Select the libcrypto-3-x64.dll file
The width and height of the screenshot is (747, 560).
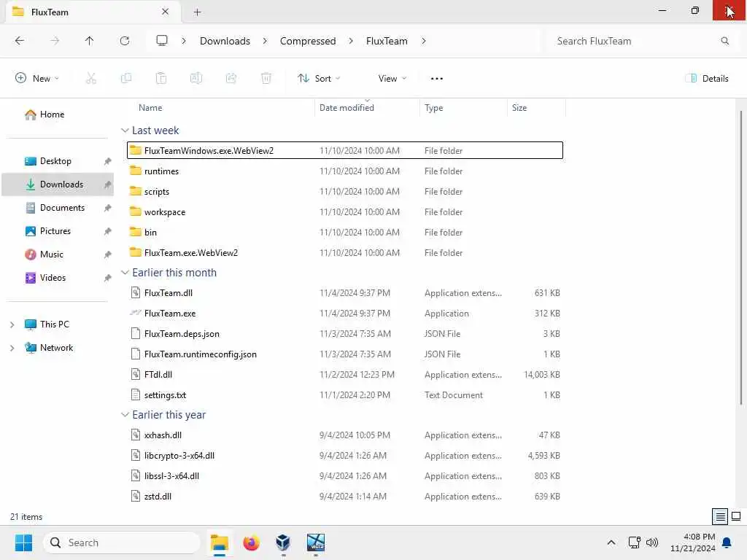click(x=345, y=455)
